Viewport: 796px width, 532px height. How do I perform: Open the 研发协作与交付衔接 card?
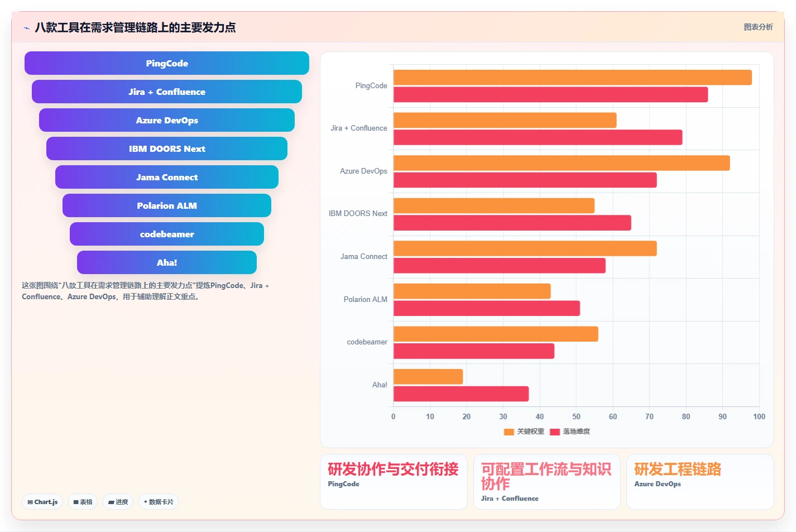pyautogui.click(x=394, y=482)
